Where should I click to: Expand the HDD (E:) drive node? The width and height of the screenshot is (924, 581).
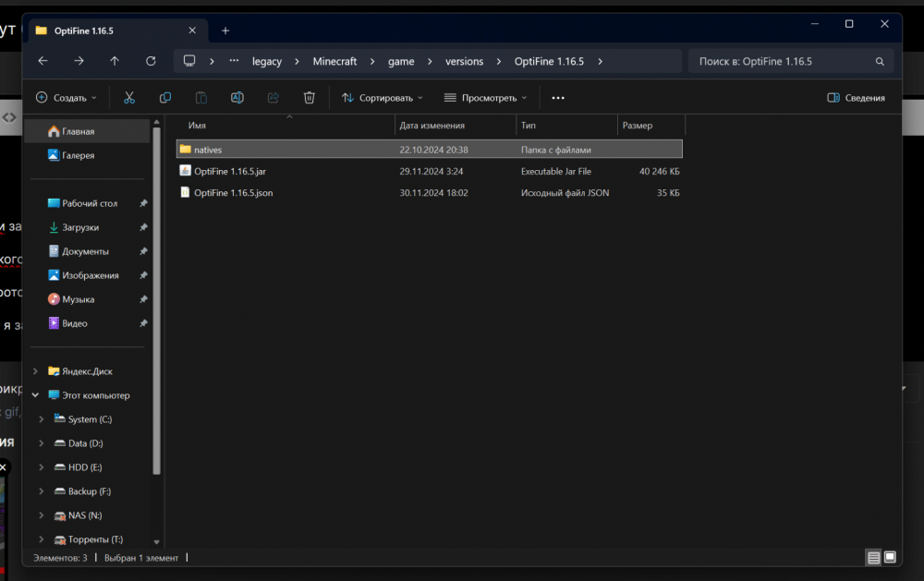[42, 467]
